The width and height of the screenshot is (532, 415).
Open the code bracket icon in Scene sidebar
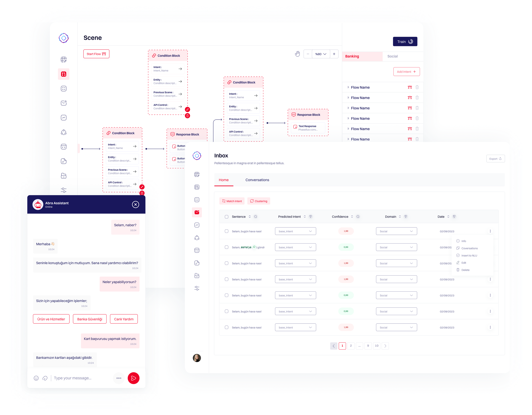64,147
